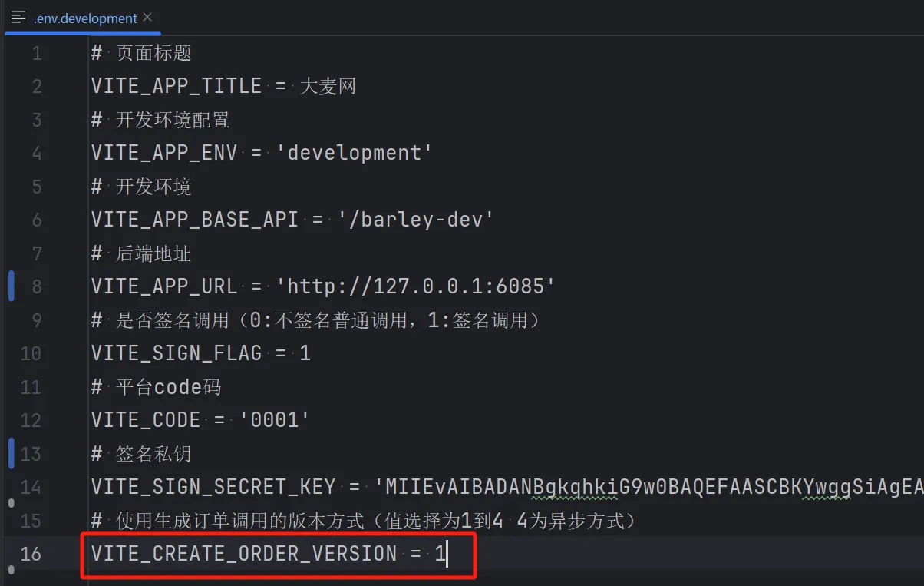This screenshot has height=586, width=924.
Task: Click the .env.development file type icon
Action: (x=18, y=18)
